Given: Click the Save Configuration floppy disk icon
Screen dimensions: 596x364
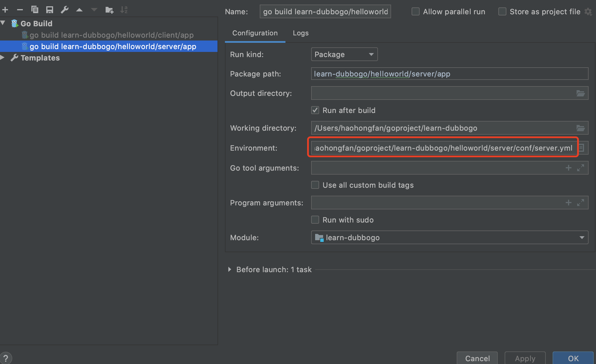Looking at the screenshot, I should click(x=50, y=10).
